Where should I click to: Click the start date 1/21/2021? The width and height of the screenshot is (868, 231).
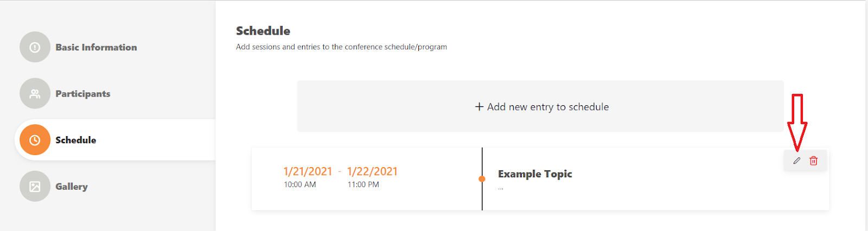[308, 171]
